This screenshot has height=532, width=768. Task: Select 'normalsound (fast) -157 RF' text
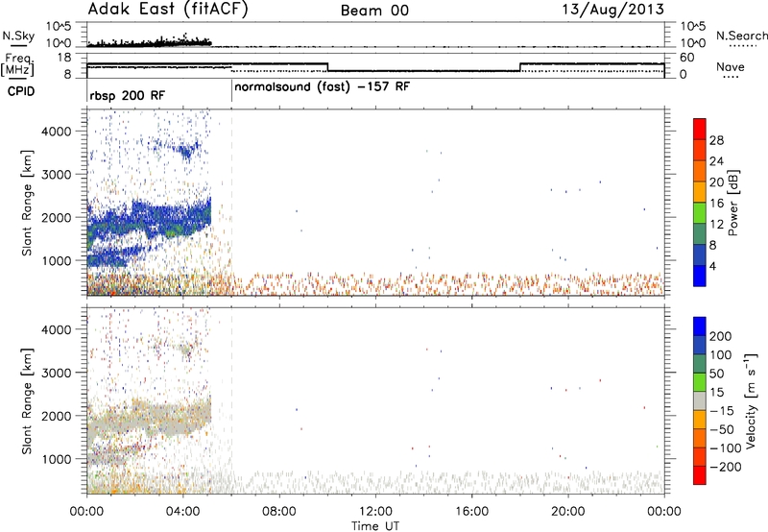322,87
